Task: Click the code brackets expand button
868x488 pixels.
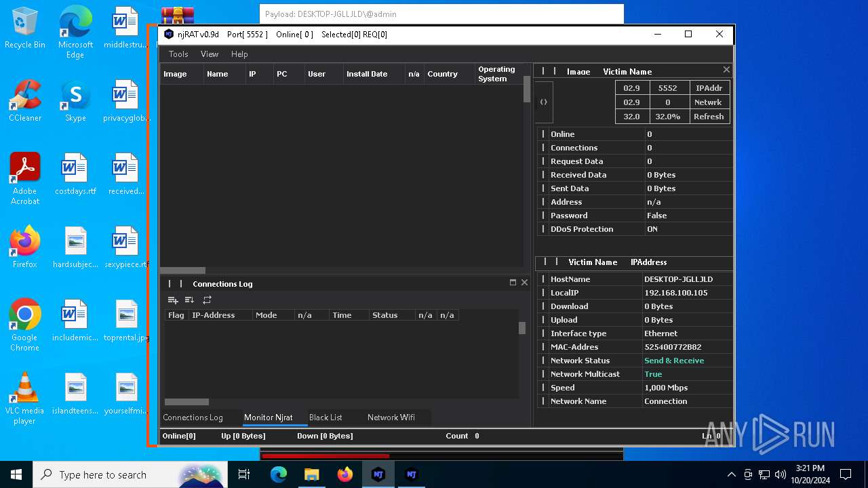Action: [544, 102]
